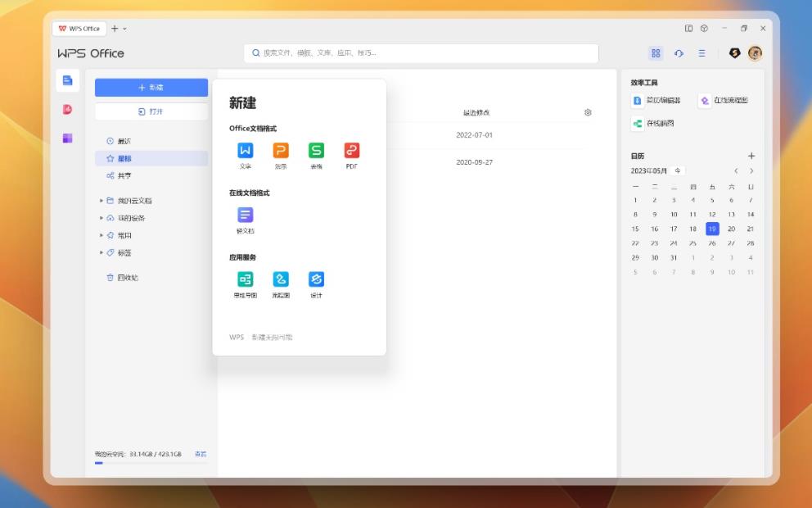Open the 最近 recent files list

tap(151, 141)
